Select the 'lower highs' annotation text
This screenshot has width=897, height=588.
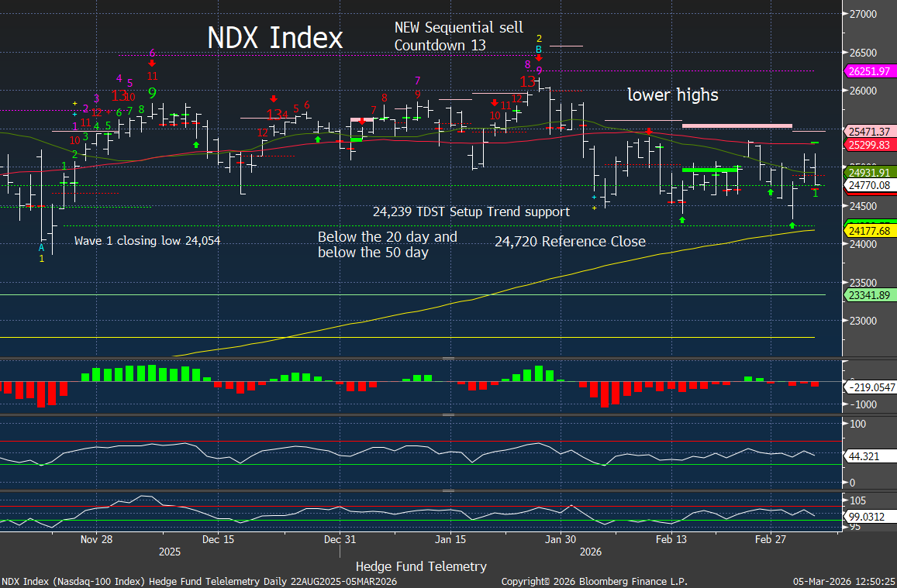pyautogui.click(x=672, y=95)
